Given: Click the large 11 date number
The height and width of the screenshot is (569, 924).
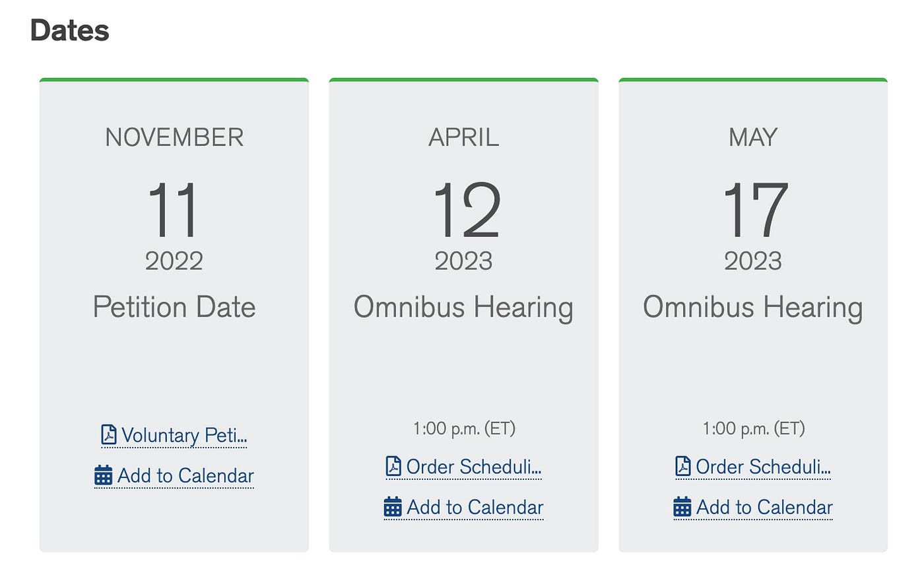Looking at the screenshot, I should [x=173, y=211].
